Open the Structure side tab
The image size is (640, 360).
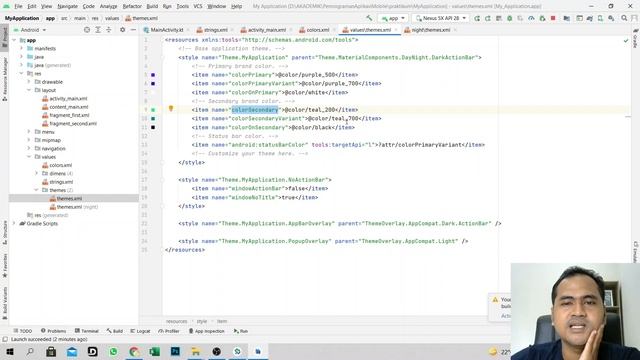pos(4,233)
